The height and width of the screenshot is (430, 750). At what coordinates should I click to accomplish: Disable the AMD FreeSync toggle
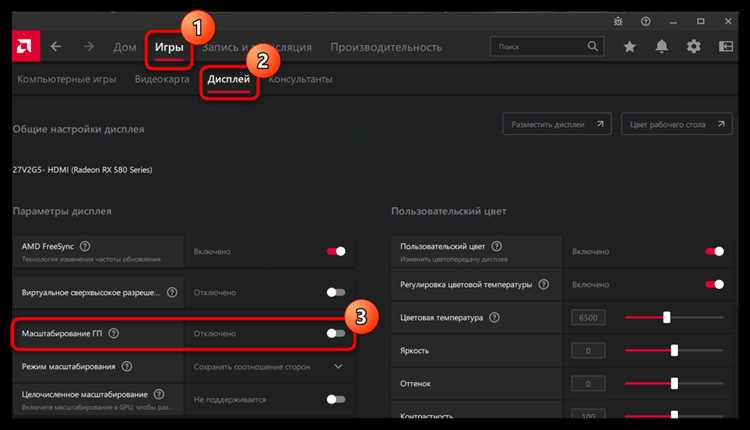pyautogui.click(x=336, y=251)
